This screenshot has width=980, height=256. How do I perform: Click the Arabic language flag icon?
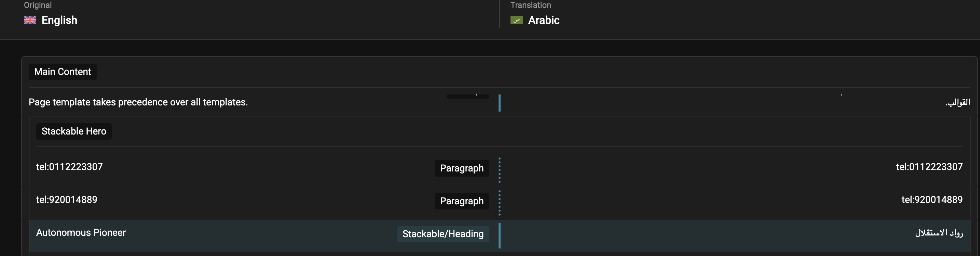[x=516, y=20]
